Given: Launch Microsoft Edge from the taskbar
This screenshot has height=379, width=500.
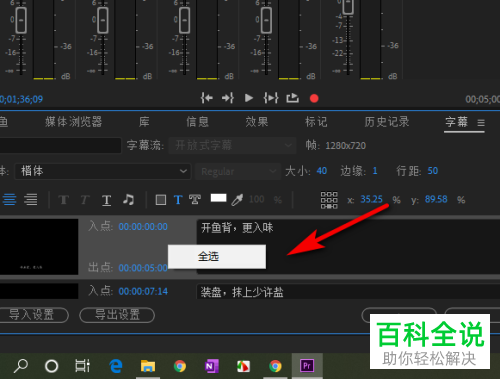Looking at the screenshot, I should coord(116,366).
